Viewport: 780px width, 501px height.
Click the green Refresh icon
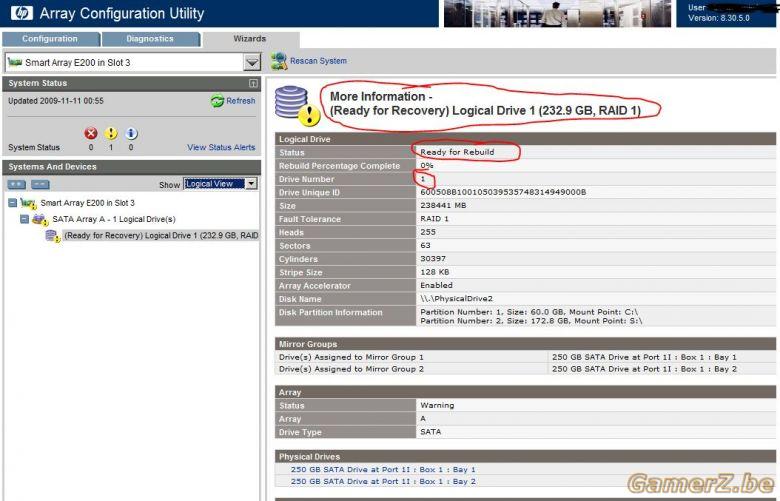click(217, 101)
